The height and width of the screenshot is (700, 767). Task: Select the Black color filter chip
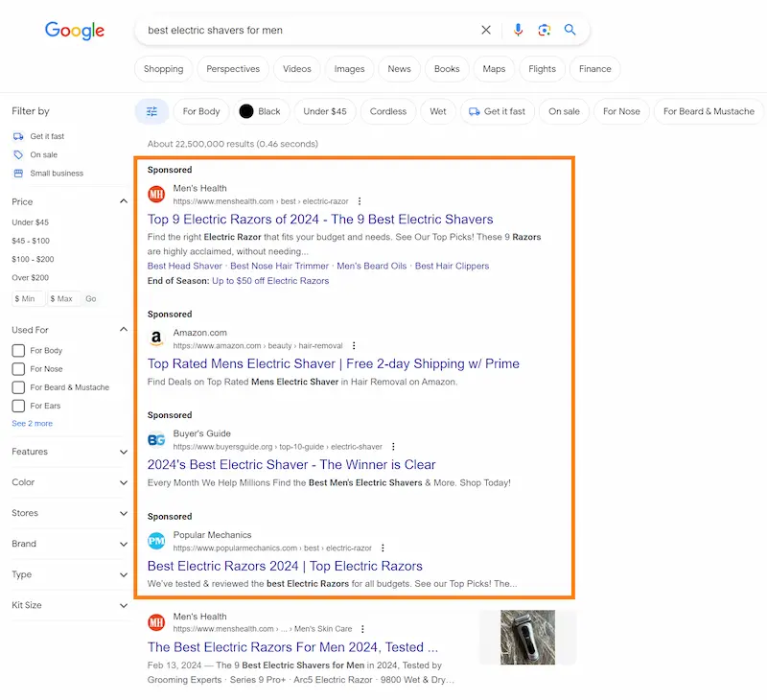[260, 111]
